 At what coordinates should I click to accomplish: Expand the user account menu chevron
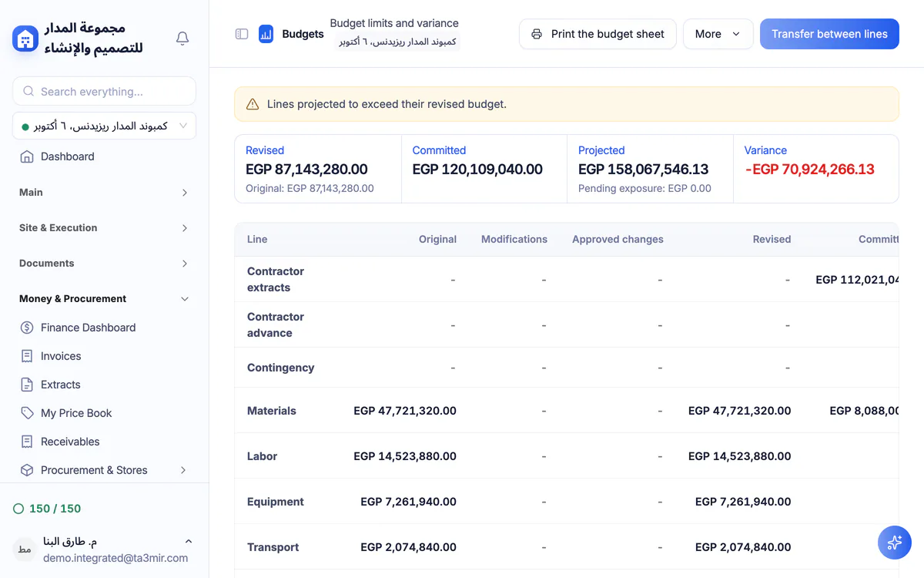point(189,542)
